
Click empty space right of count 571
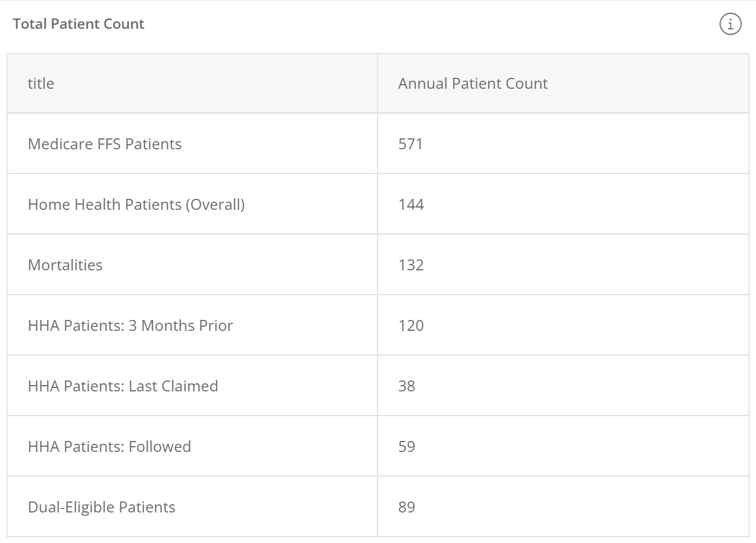coord(586,144)
